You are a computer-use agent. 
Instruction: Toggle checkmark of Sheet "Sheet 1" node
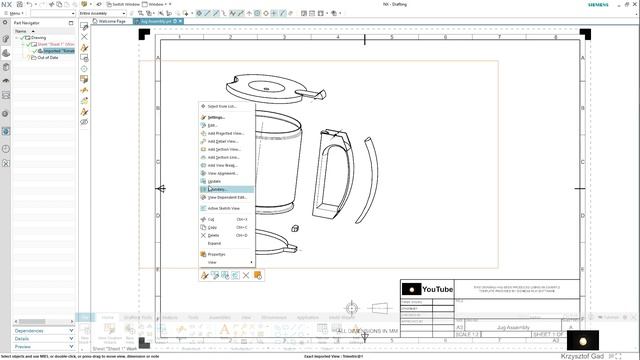click(x=29, y=44)
